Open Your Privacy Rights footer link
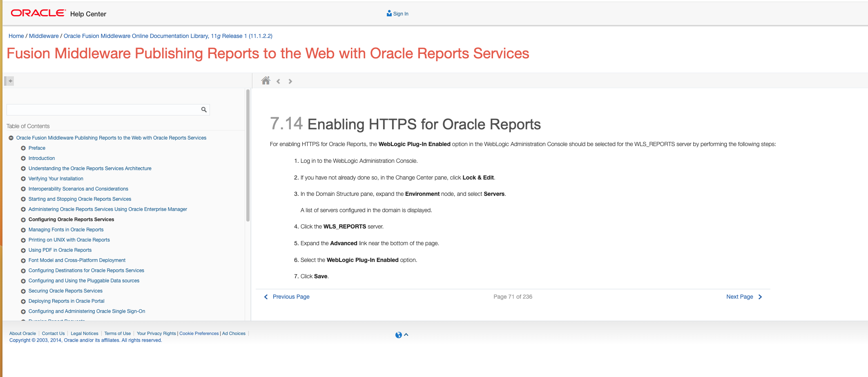The height and width of the screenshot is (377, 868). pos(156,333)
